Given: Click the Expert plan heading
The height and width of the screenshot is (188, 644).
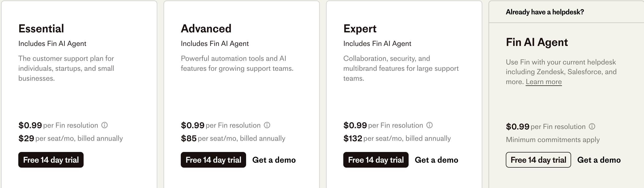Looking at the screenshot, I should pyautogui.click(x=360, y=29).
